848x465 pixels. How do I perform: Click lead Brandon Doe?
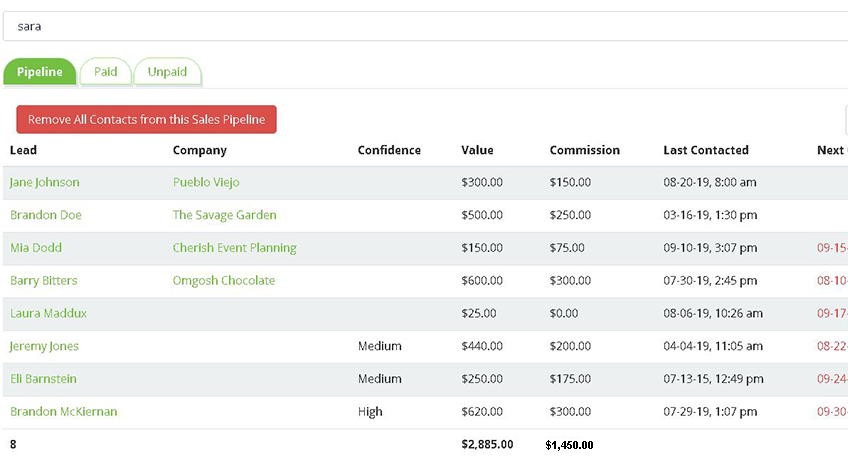(x=46, y=215)
